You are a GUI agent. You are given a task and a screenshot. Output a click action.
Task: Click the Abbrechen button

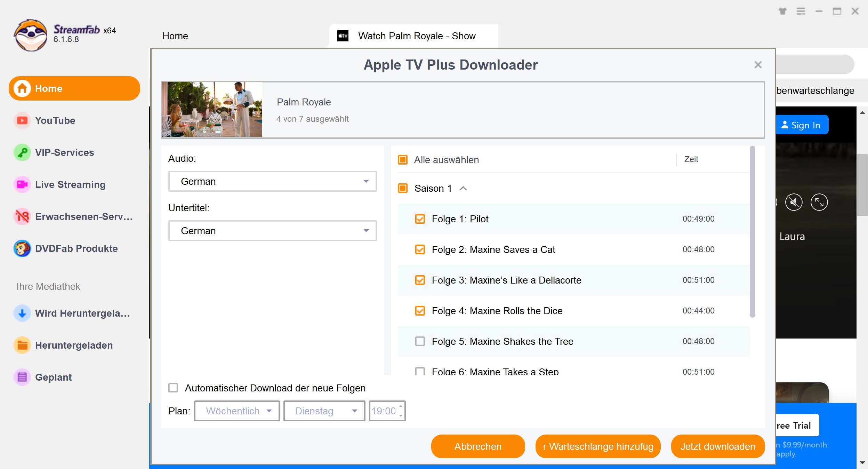tap(478, 446)
